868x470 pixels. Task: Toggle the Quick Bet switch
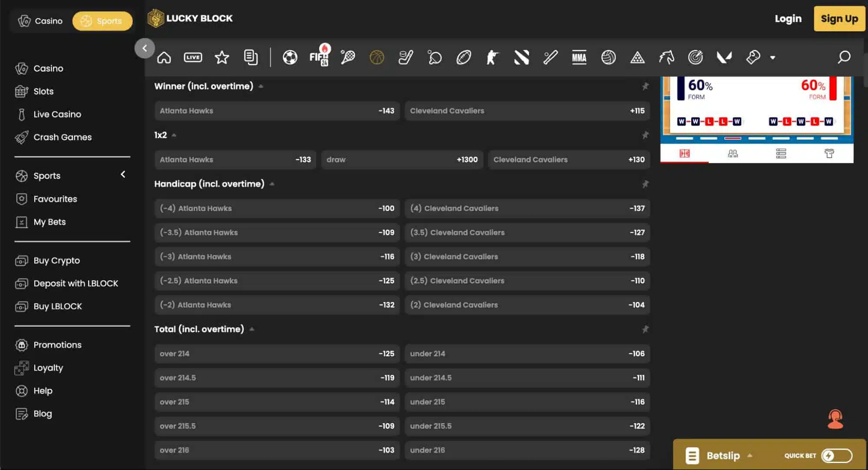837,456
